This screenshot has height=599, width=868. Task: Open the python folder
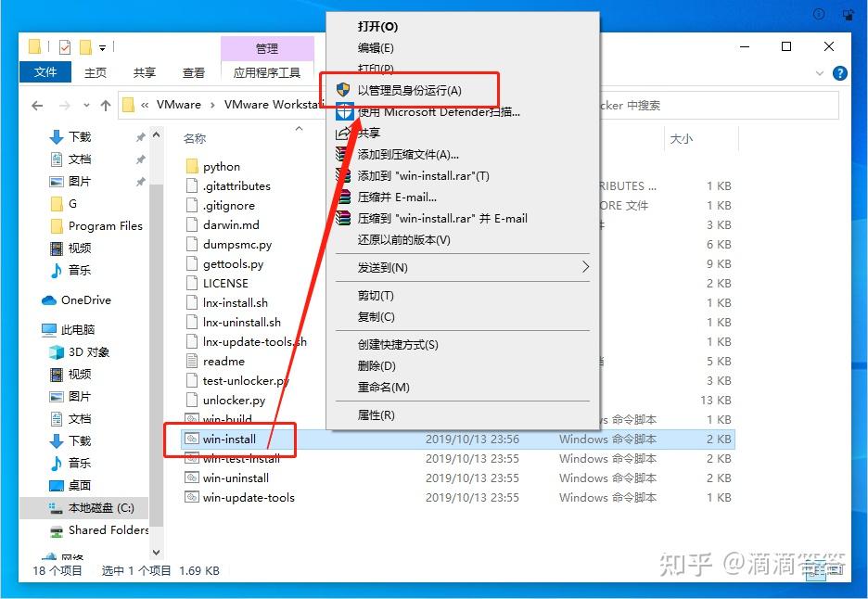[223, 166]
